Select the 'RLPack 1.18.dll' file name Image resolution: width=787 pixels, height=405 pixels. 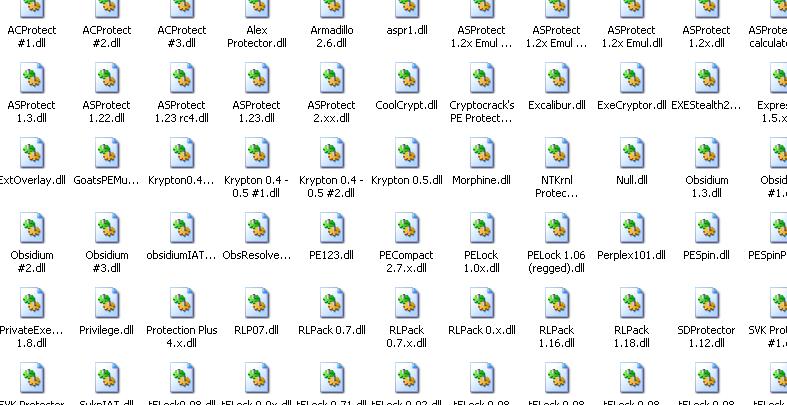[632, 337]
